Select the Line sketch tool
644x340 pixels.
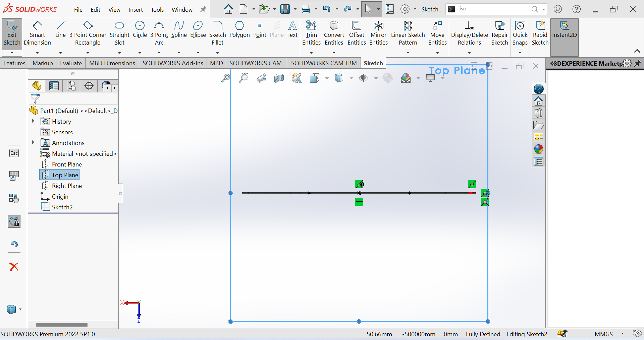[60, 29]
